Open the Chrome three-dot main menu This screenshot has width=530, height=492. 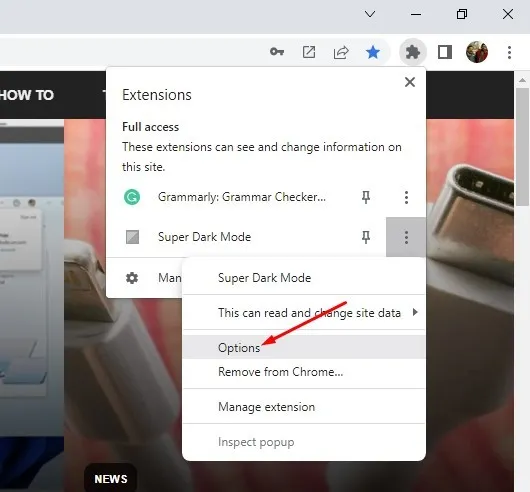509,52
